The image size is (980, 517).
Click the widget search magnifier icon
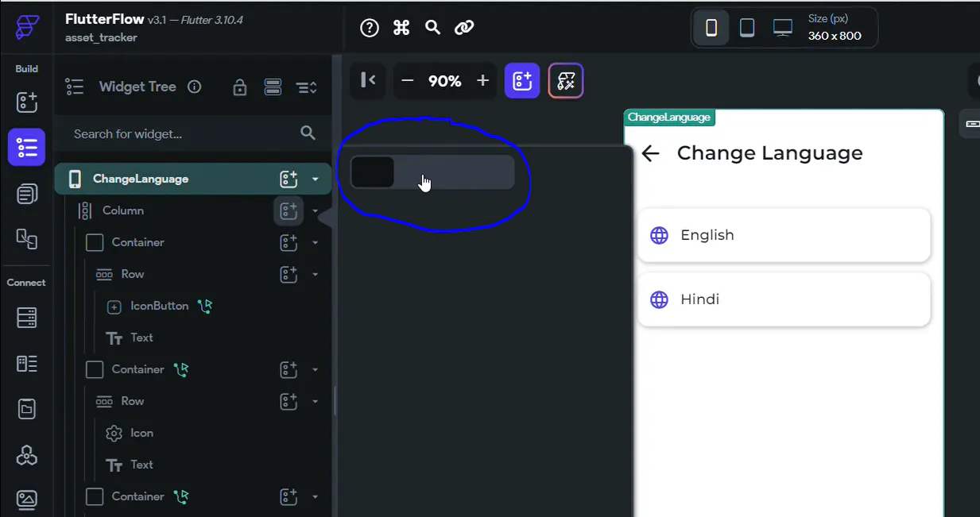coord(308,133)
